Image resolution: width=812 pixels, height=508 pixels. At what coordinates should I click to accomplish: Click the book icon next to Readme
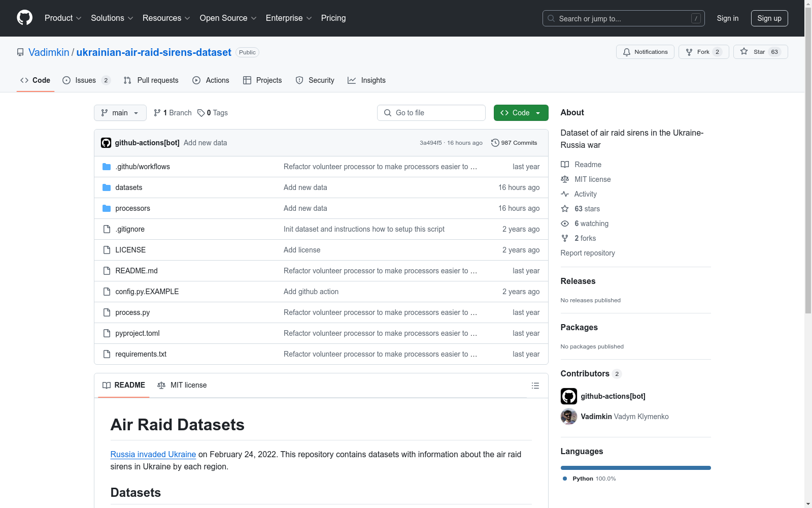point(565,165)
